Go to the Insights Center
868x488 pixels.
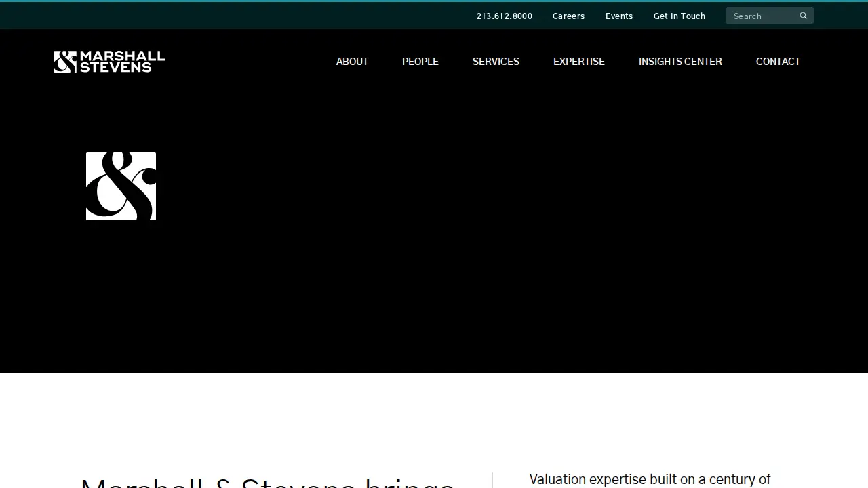tap(680, 62)
